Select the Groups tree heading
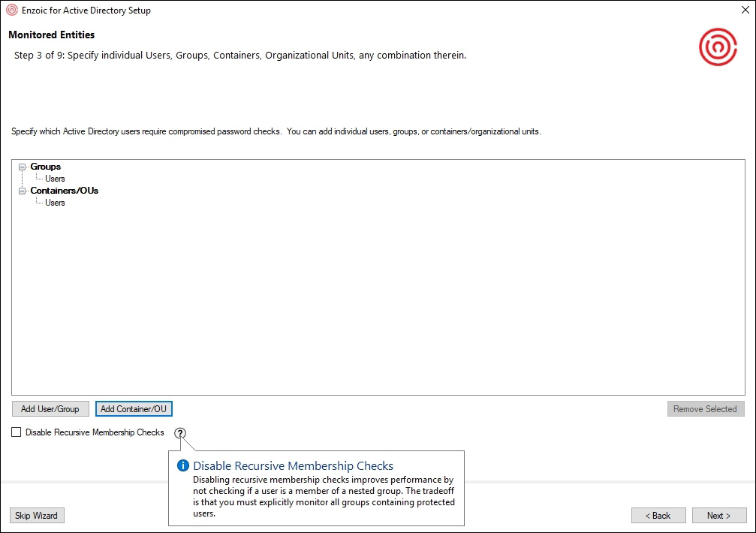 pos(45,167)
